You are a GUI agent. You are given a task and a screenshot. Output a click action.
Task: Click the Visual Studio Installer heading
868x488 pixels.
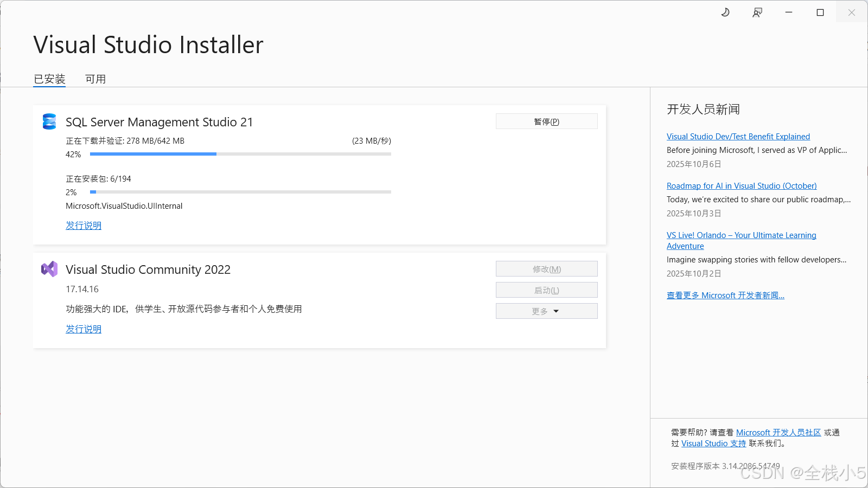(x=148, y=45)
